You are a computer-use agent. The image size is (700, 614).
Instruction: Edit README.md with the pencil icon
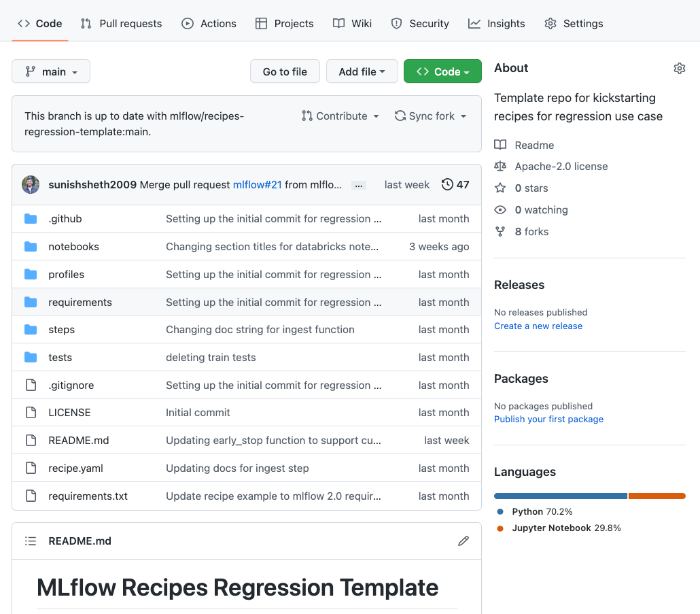pos(463,541)
